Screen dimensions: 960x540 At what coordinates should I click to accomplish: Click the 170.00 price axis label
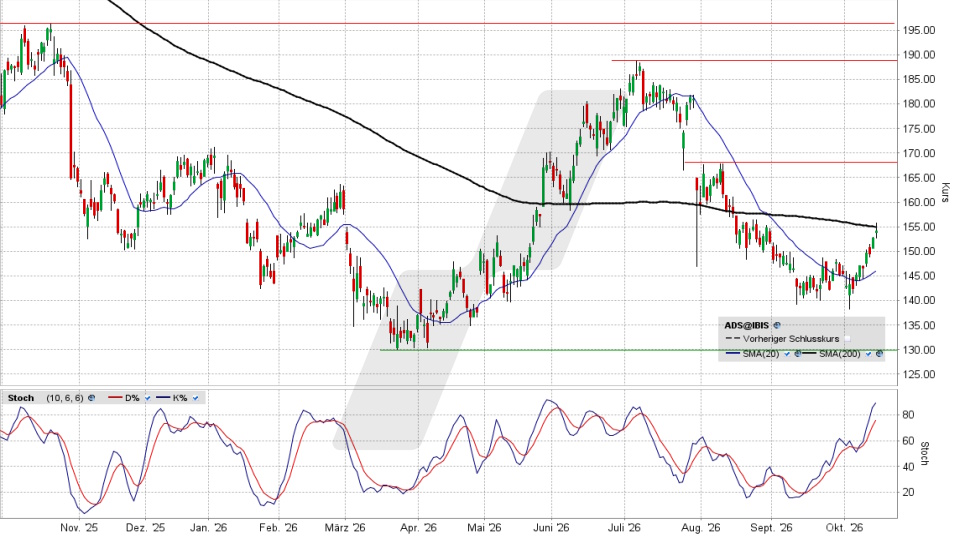pos(920,153)
